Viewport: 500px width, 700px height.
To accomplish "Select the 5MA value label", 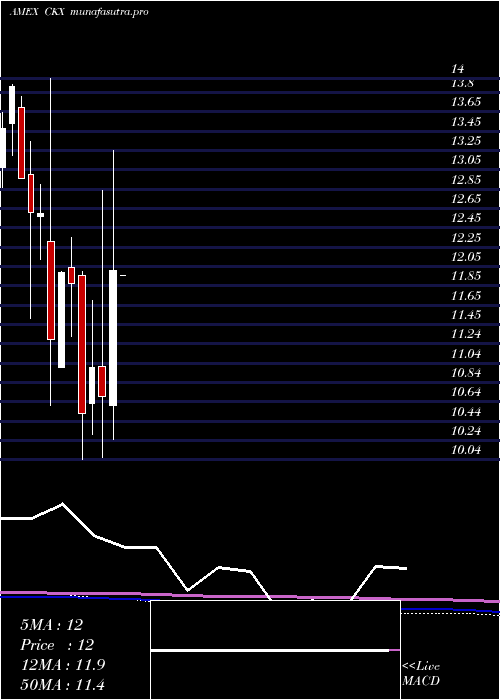I will tap(52, 625).
